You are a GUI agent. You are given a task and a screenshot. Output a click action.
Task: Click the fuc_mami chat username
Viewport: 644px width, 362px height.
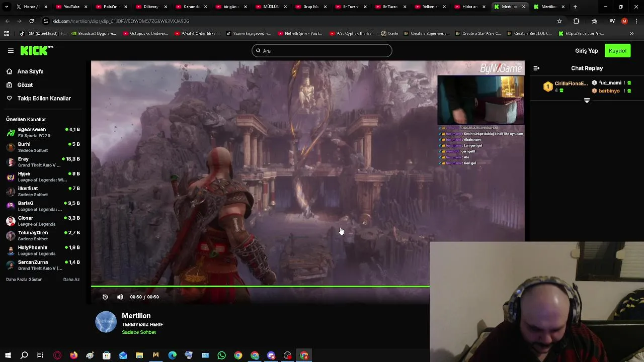click(610, 83)
